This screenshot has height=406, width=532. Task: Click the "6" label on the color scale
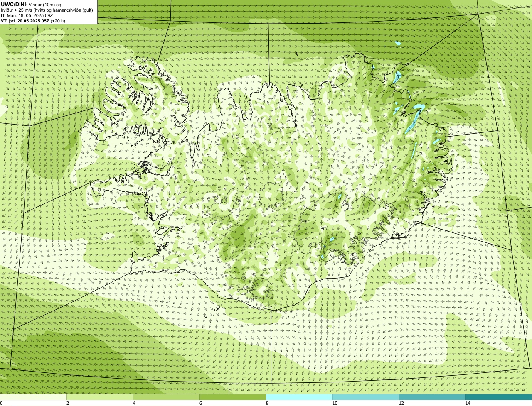coord(201,403)
